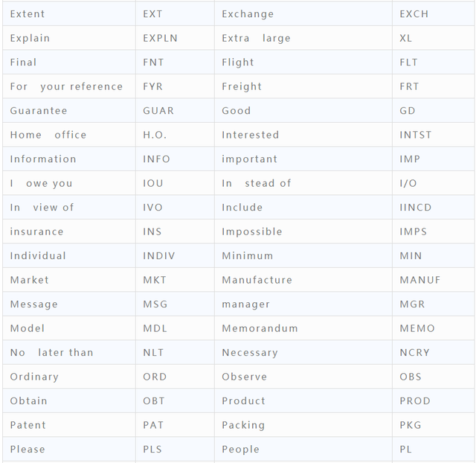Click the Interested table entry
This screenshot has width=476, height=463.
click(x=251, y=135)
